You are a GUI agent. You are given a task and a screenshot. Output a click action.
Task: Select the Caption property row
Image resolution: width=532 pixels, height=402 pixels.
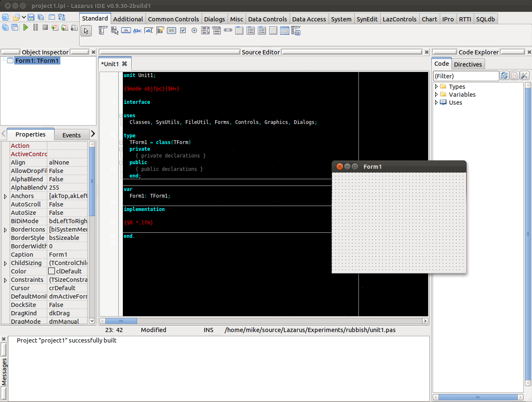(x=48, y=255)
